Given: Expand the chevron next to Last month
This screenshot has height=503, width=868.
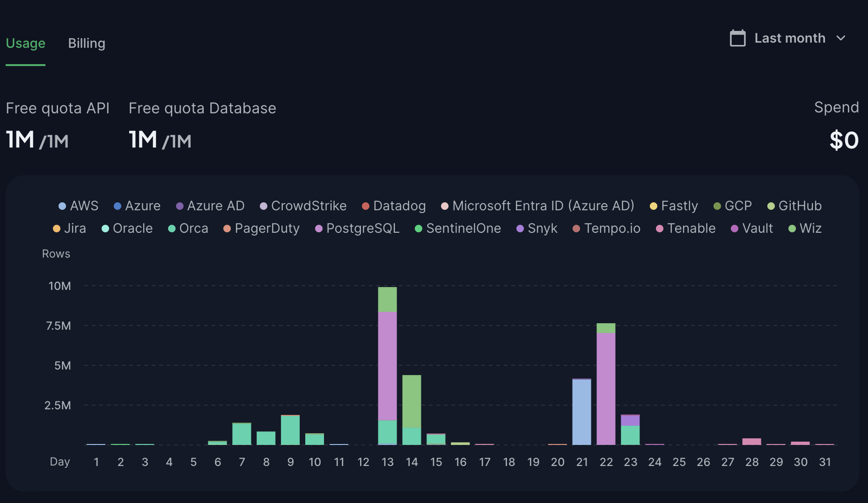Looking at the screenshot, I should coord(841,38).
